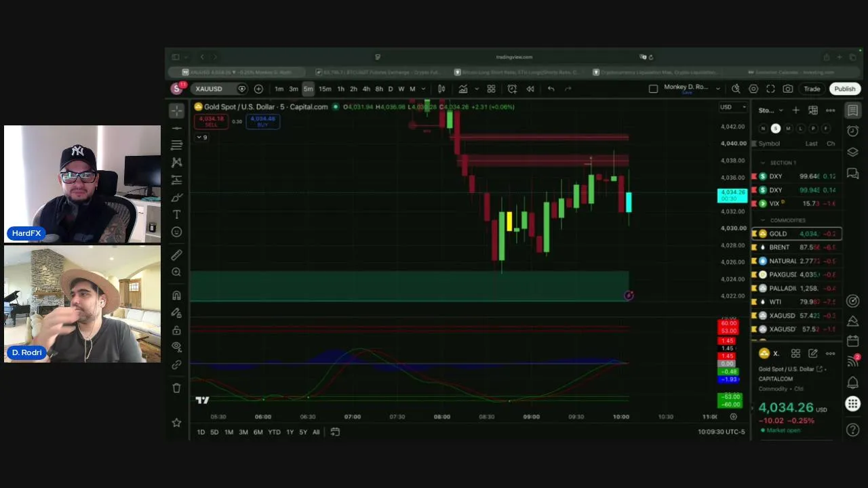
Task: Open the USD currency dropdown
Action: pos(732,107)
